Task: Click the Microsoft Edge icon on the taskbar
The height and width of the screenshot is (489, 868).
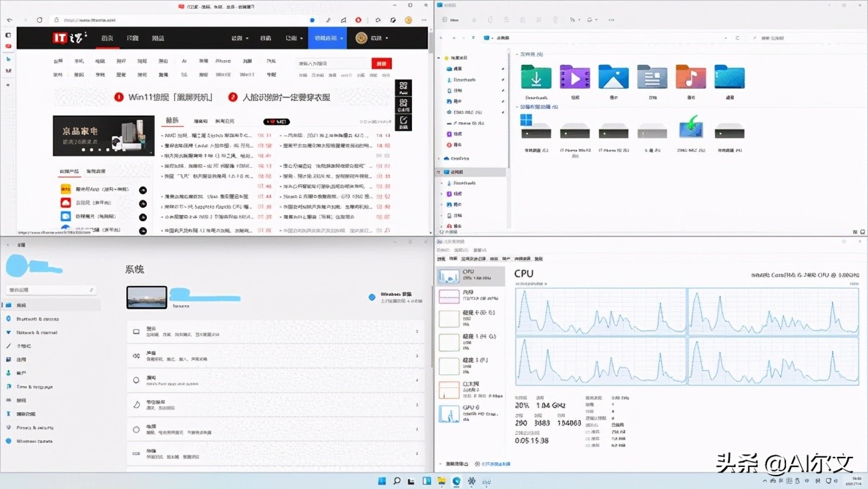Action: pyautogui.click(x=456, y=480)
